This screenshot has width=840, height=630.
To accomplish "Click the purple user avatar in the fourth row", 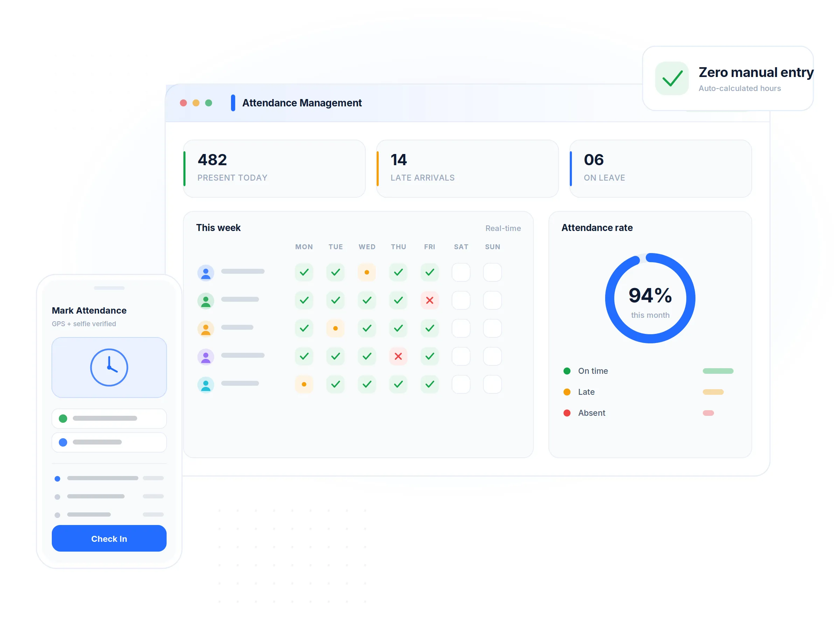I will point(205,357).
